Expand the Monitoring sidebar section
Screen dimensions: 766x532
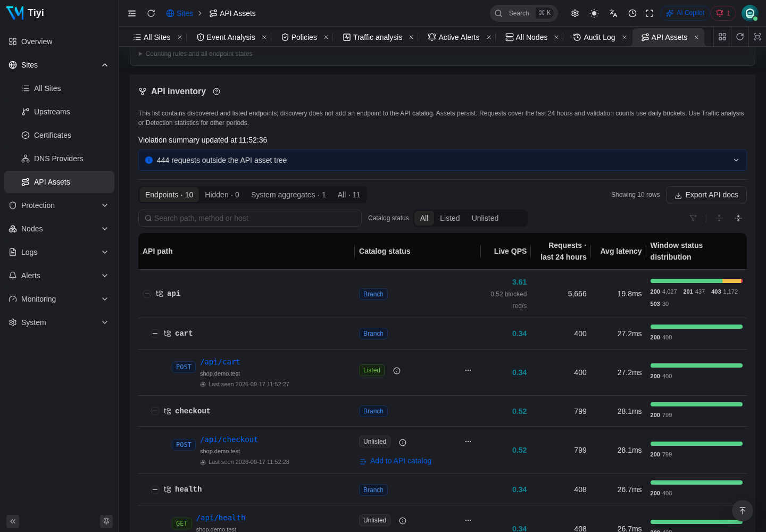(x=59, y=299)
